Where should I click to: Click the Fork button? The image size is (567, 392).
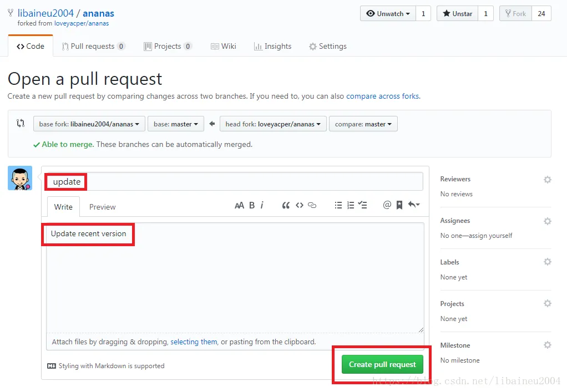click(515, 14)
